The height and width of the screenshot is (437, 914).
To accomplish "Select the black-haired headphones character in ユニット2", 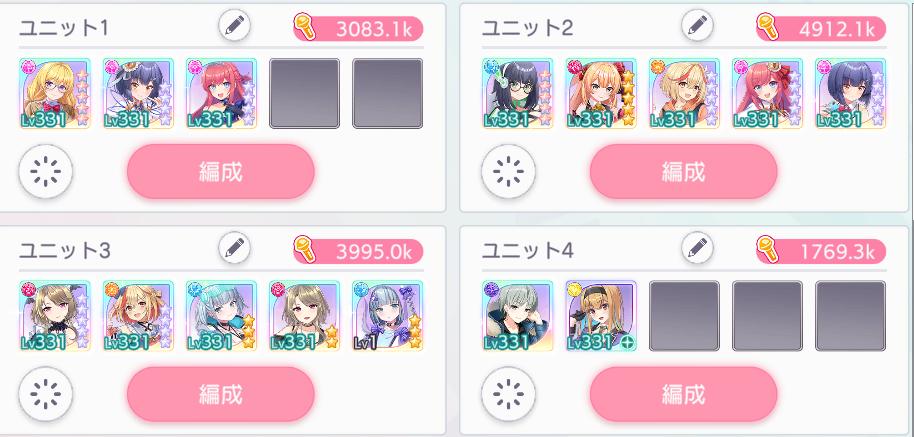I will 518,93.
